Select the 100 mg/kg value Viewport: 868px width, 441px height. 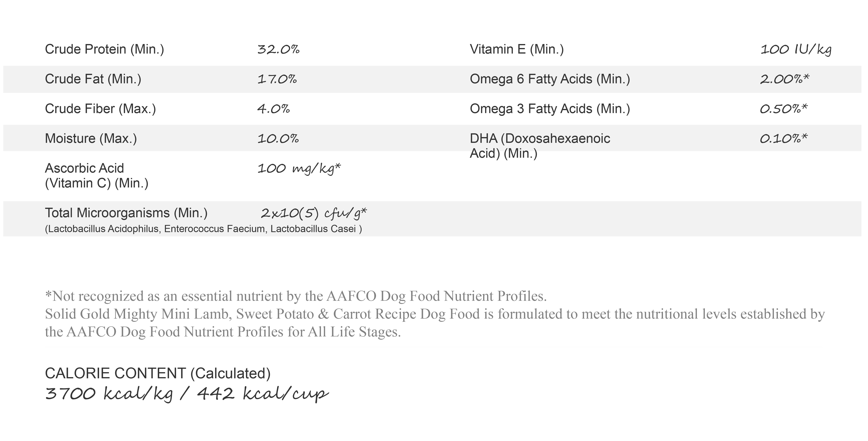point(299,168)
